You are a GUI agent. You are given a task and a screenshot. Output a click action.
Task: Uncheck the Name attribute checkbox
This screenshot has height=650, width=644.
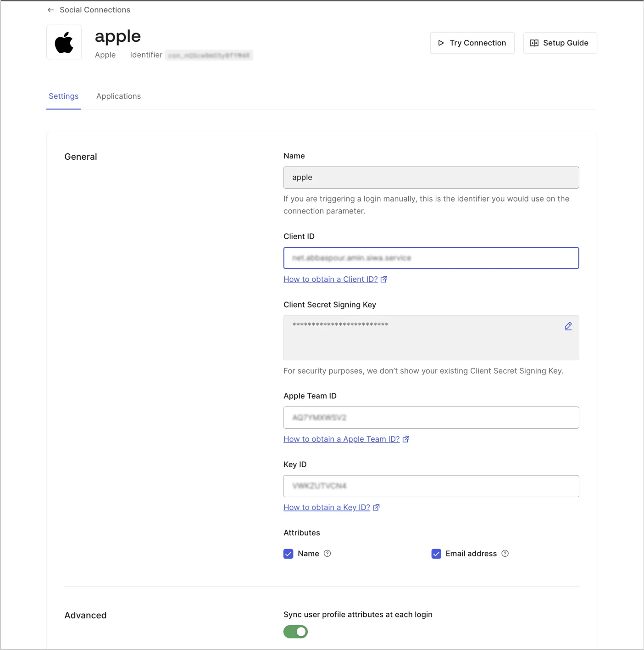[289, 554]
